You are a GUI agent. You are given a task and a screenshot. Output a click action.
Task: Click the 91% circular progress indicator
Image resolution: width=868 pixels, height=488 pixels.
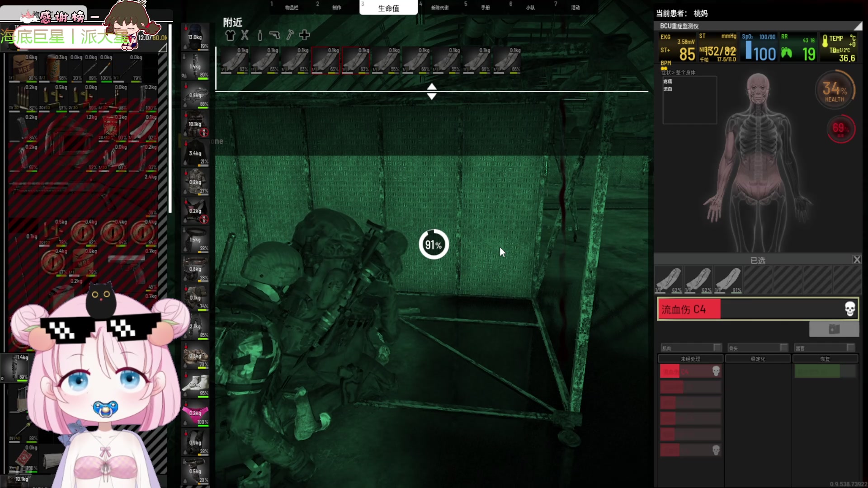click(434, 244)
